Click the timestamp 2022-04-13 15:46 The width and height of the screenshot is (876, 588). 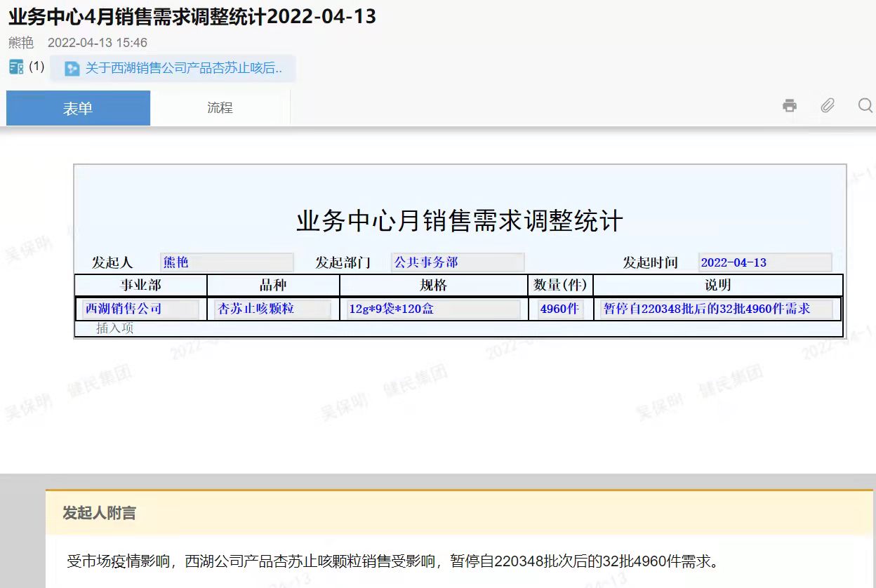point(98,43)
